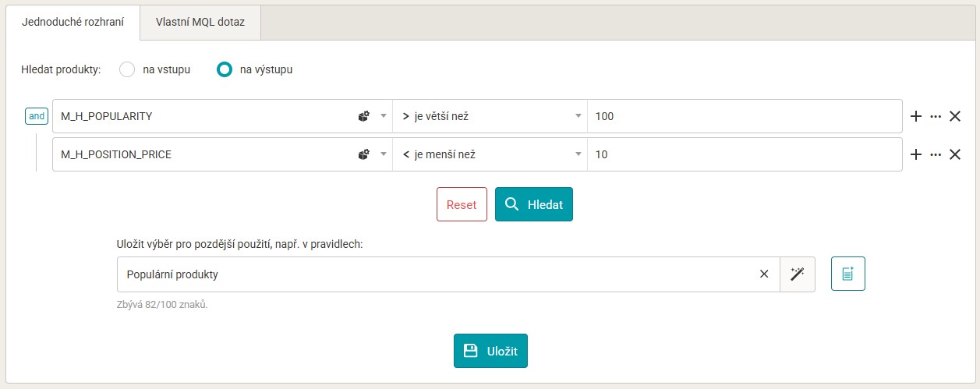Delete the M_H_POSITION_PRICE condition row
980x389 pixels.
[954, 154]
